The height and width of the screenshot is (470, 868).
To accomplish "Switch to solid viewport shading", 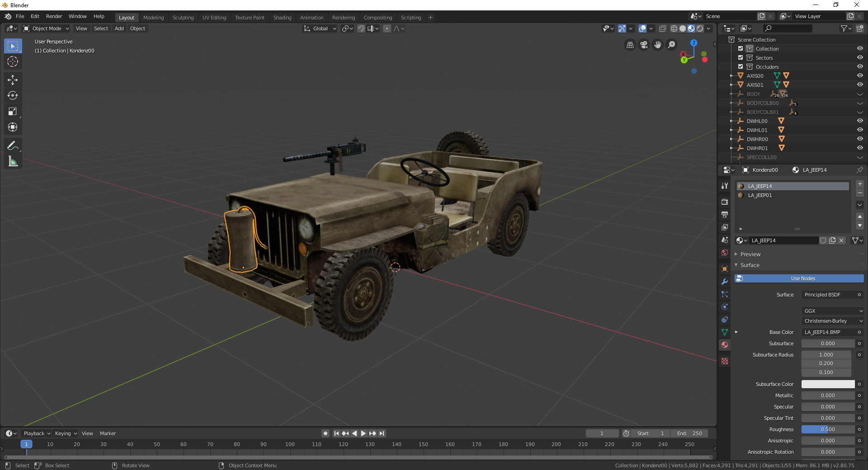I will (x=683, y=28).
